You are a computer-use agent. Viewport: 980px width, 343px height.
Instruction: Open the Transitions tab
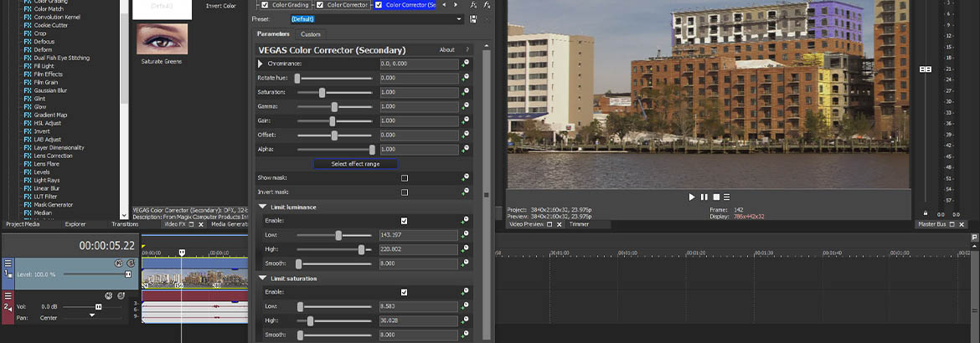tap(125, 224)
